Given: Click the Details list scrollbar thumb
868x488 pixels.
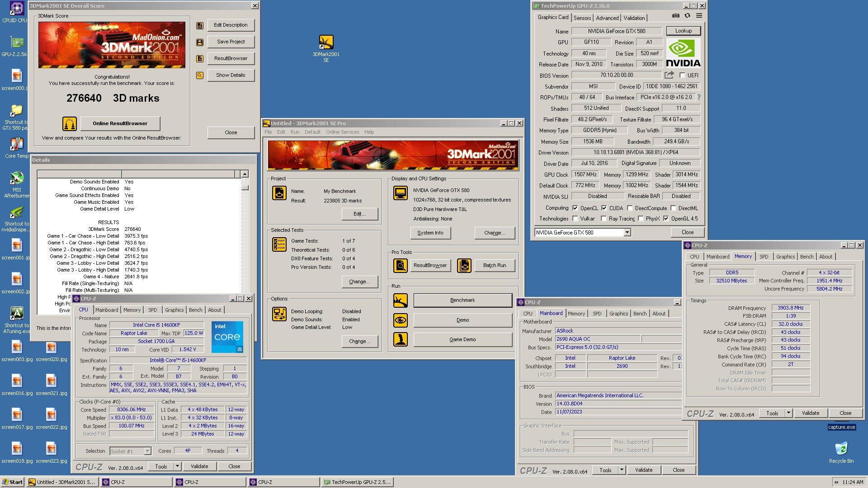Looking at the screenshot, I should [245, 187].
